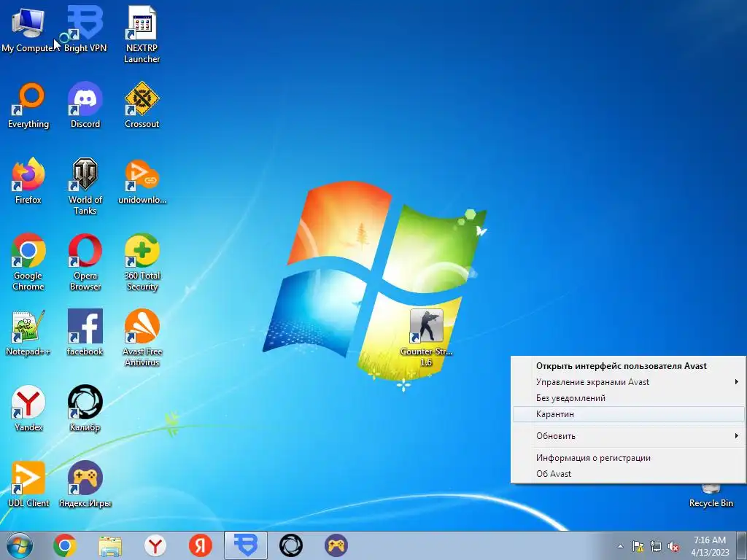The width and height of the screenshot is (747, 560).
Task: Select the UDL Client shortcut
Action: [28, 484]
